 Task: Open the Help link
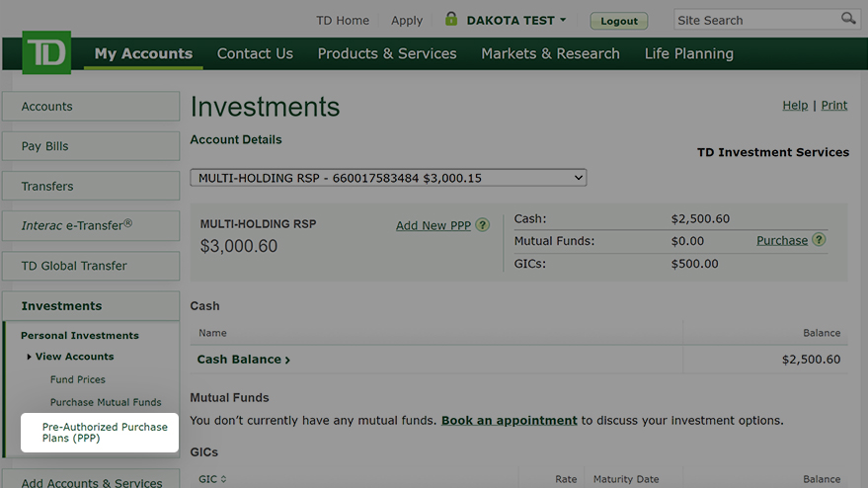(x=795, y=106)
